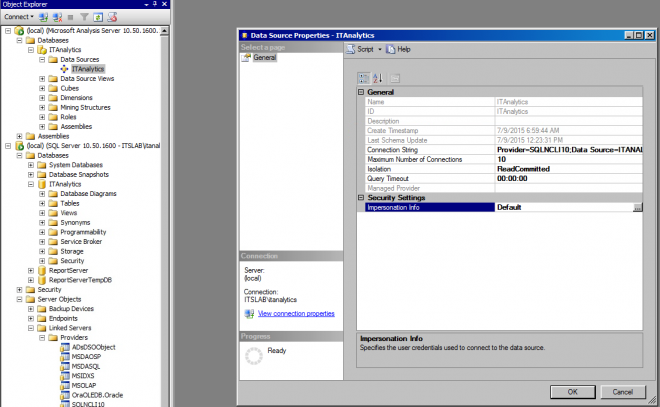Expand the Mining Structures folder
Screen dimensions: 660x407
point(42,107)
